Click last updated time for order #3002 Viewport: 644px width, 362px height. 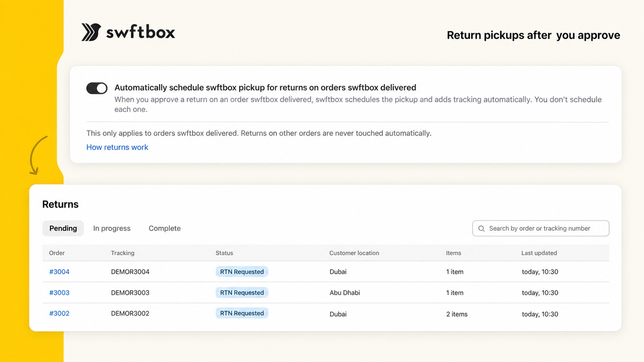[x=540, y=314]
